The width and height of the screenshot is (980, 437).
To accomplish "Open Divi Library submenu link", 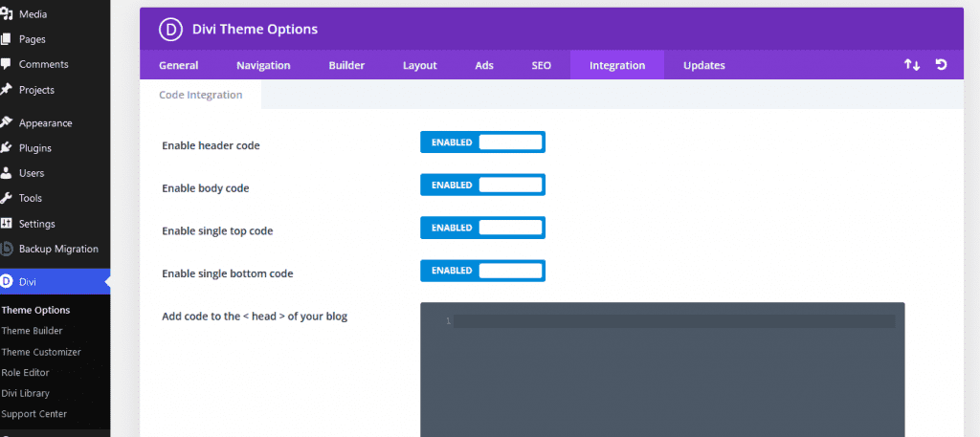I will [25, 393].
